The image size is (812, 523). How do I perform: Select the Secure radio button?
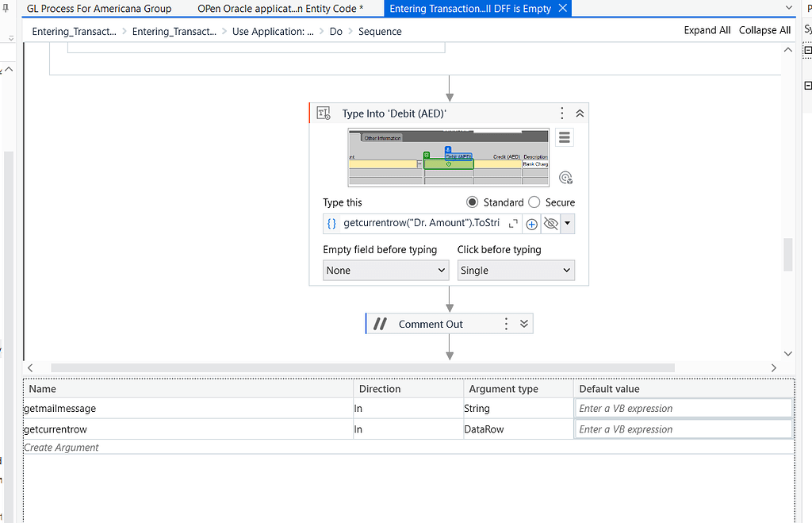[x=533, y=202]
